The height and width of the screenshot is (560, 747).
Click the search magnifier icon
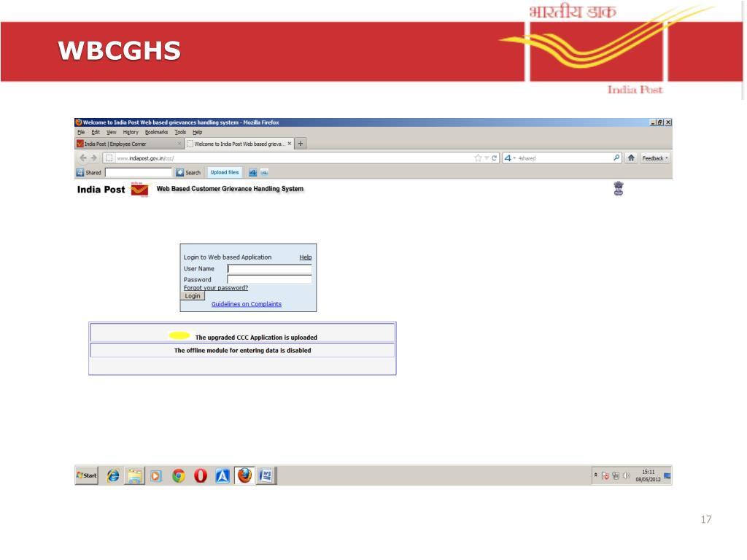616,157
